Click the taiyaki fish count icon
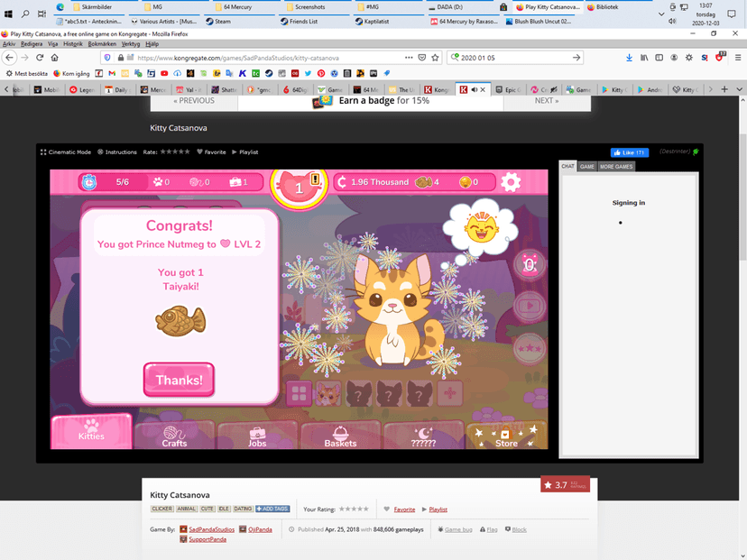The image size is (747, 560). (423, 182)
